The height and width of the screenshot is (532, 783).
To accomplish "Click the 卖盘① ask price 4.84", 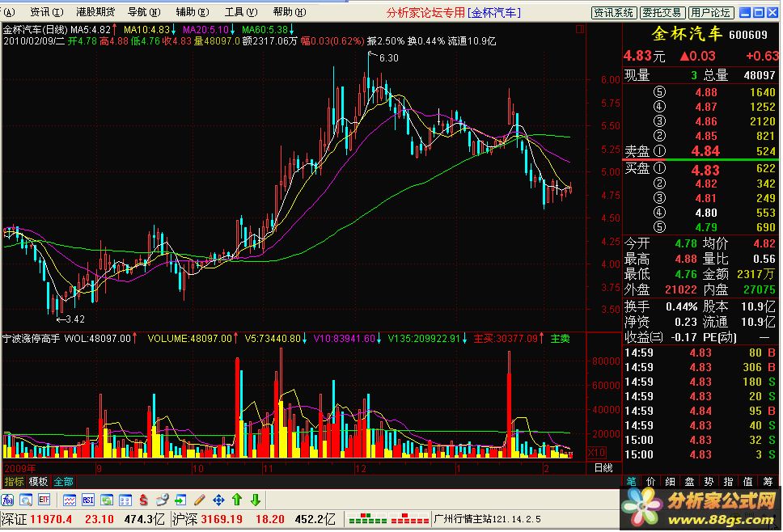I will pyautogui.click(x=705, y=150).
